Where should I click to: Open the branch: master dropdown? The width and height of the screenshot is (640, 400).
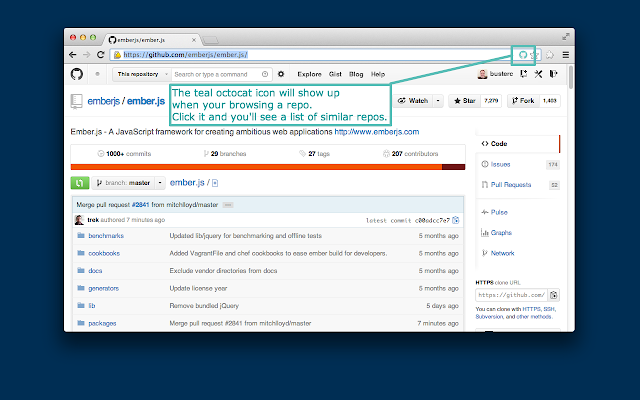pos(129,183)
